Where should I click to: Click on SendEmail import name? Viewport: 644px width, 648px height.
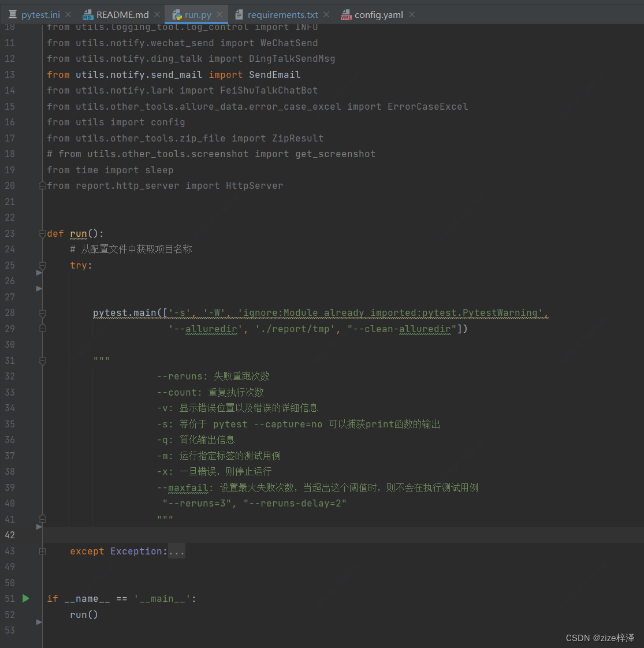(x=274, y=75)
